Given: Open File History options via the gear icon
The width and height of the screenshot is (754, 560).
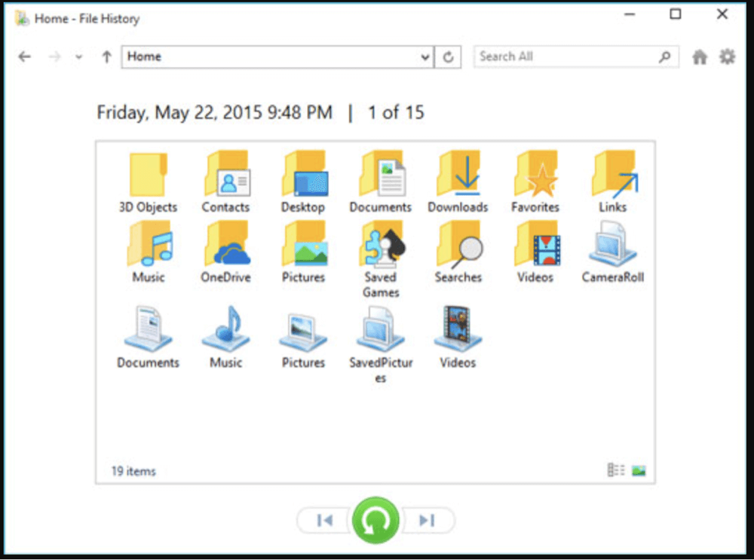Looking at the screenshot, I should 726,56.
